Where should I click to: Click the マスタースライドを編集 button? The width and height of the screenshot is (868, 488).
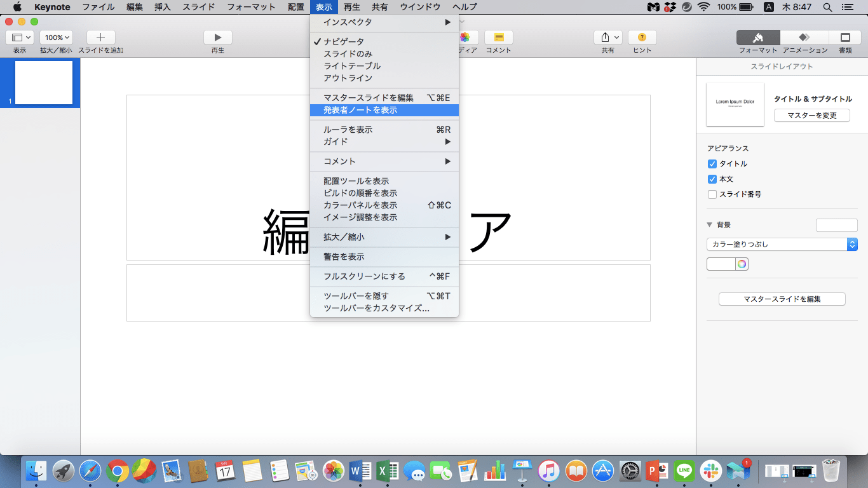pos(782,299)
